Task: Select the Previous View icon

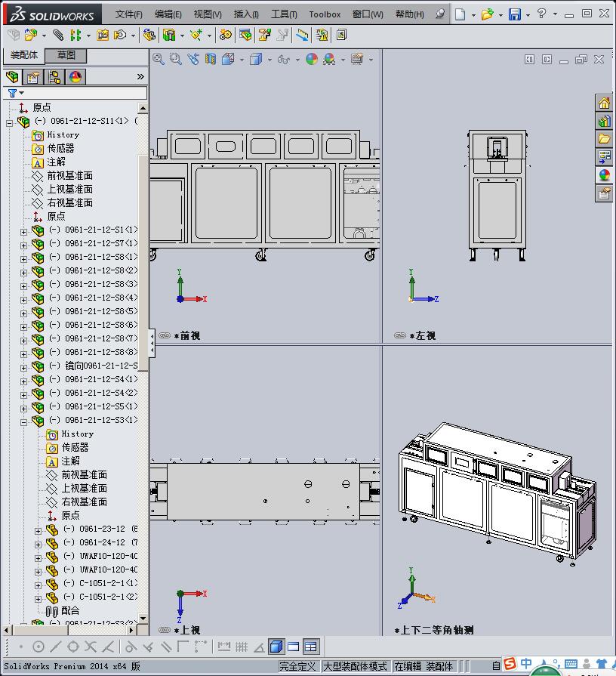Action: [x=193, y=59]
